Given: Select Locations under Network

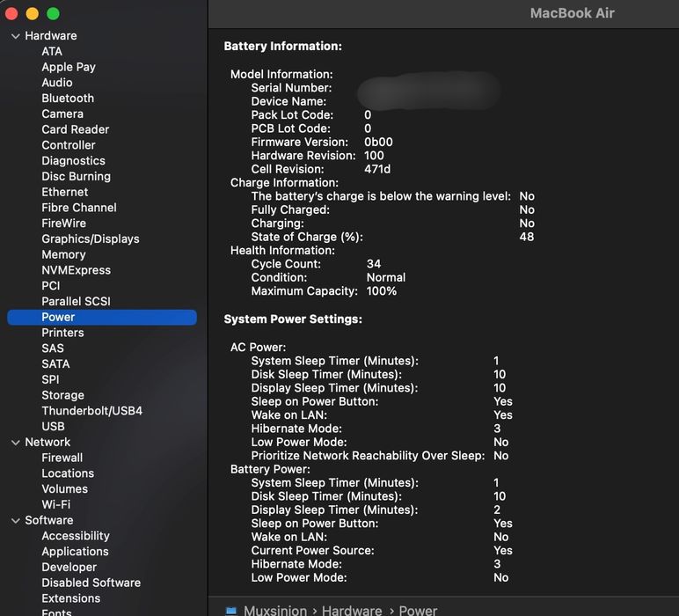Looking at the screenshot, I should click(68, 473).
